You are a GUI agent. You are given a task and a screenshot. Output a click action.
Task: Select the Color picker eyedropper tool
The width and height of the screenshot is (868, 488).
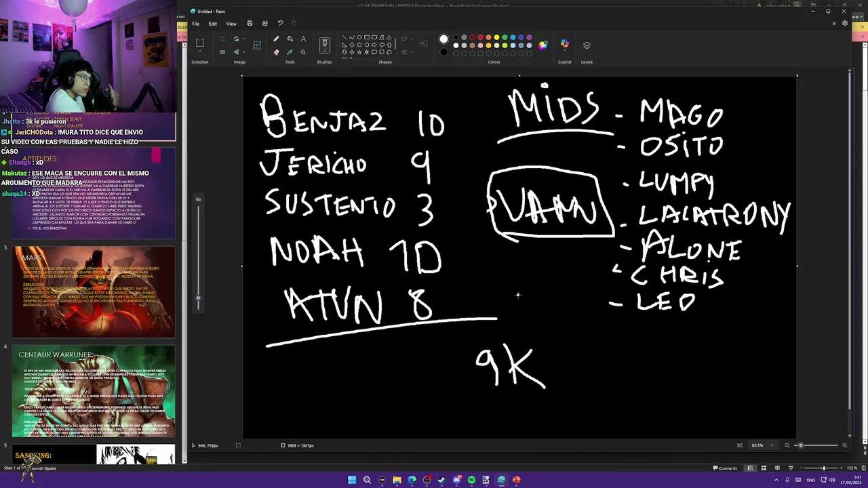290,52
